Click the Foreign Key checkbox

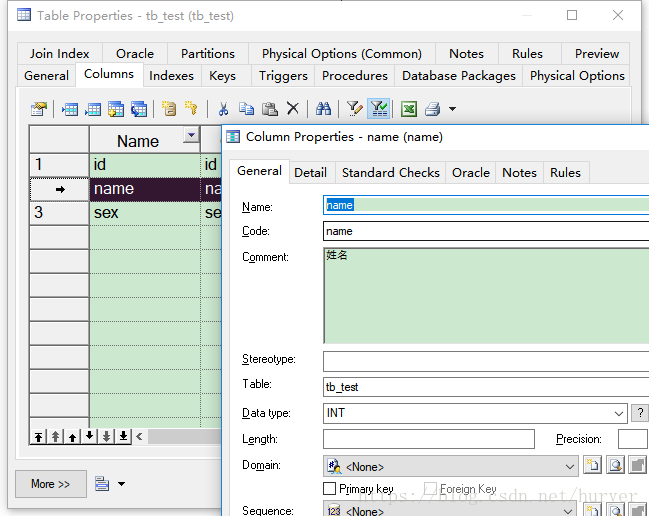pyautogui.click(x=430, y=489)
